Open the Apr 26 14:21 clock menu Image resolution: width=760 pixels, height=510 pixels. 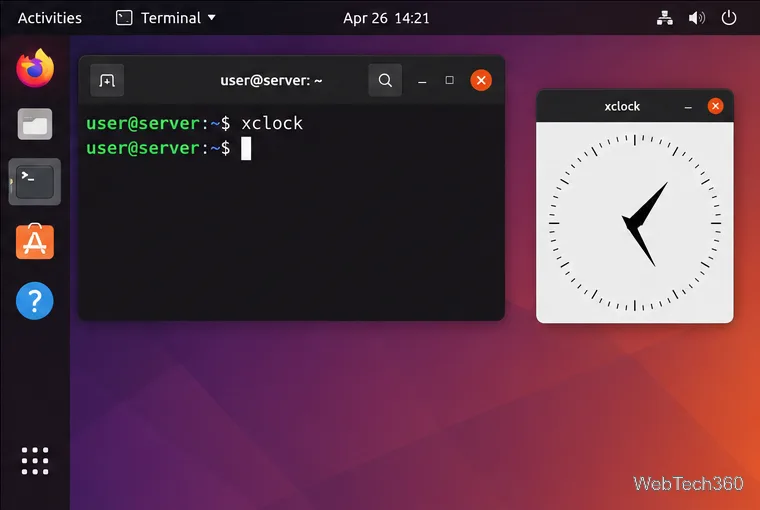[x=386, y=18]
